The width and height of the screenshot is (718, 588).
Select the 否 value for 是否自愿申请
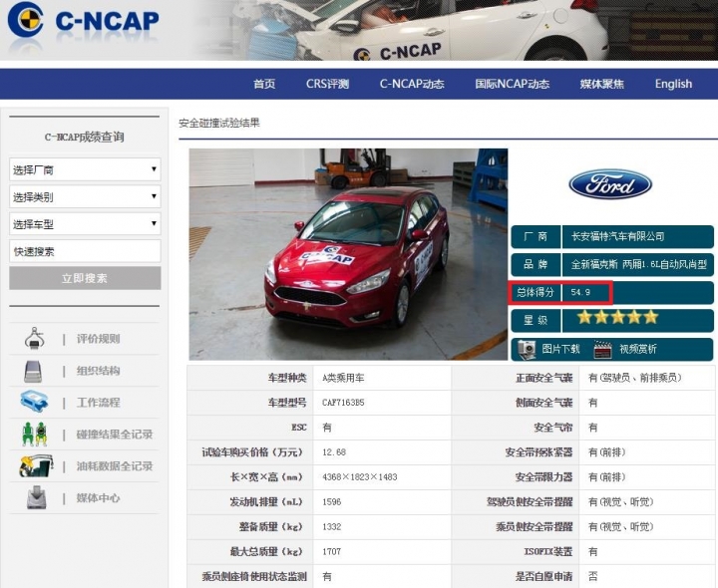pos(593,577)
